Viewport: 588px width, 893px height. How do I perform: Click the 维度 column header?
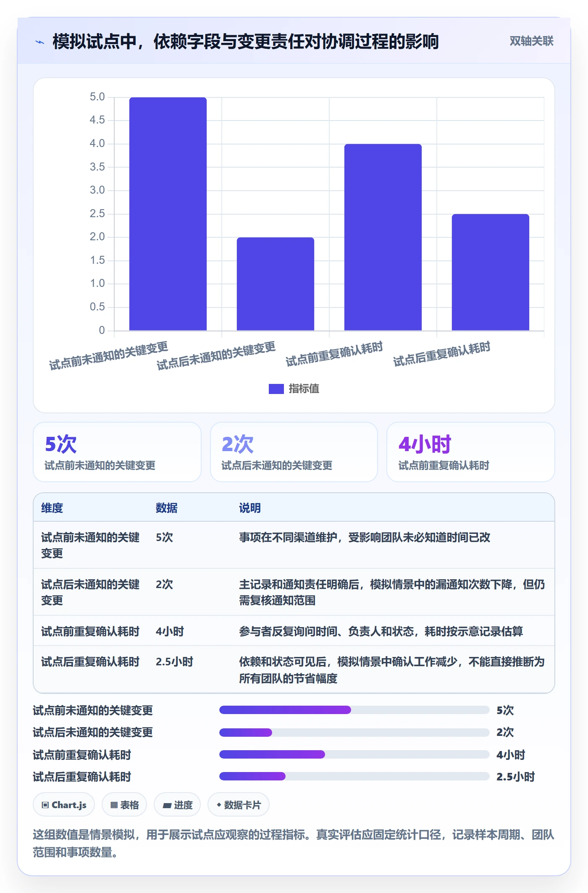pyautogui.click(x=52, y=508)
